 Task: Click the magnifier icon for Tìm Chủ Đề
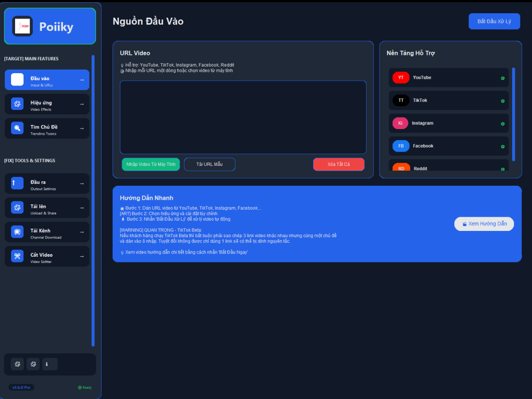pos(17,128)
